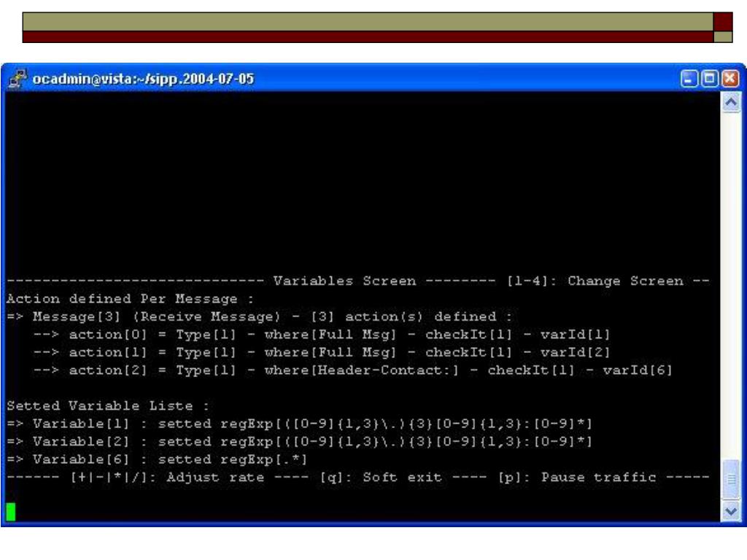
Task: Click the window title ocadmin@vista:~/sipp.2004-07-05
Action: pos(143,79)
